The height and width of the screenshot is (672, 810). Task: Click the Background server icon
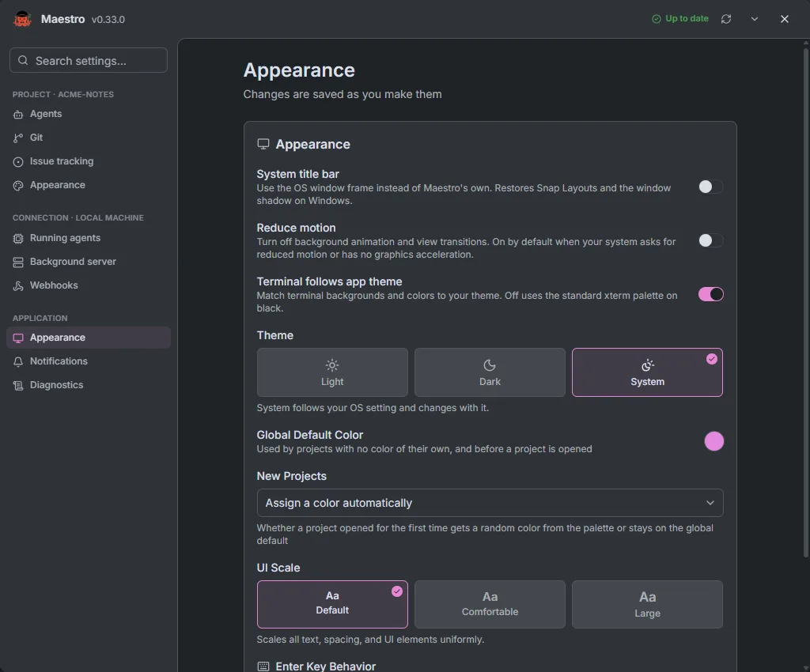pos(18,262)
